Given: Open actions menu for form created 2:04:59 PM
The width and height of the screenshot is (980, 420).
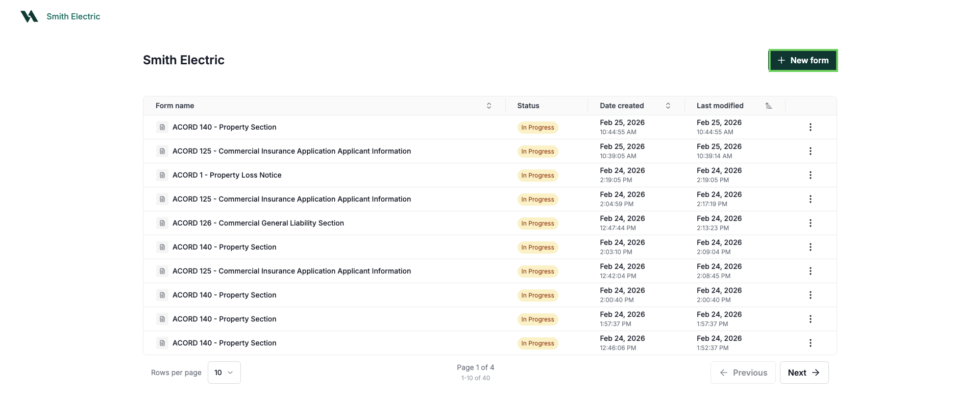Looking at the screenshot, I should coord(811,199).
